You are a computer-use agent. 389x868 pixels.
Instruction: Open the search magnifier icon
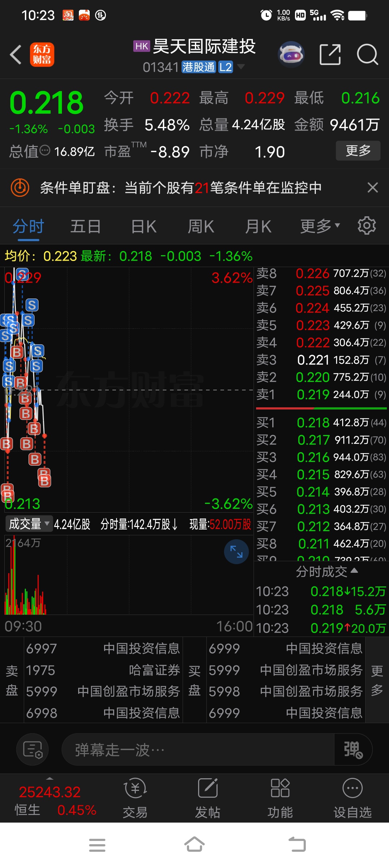367,54
